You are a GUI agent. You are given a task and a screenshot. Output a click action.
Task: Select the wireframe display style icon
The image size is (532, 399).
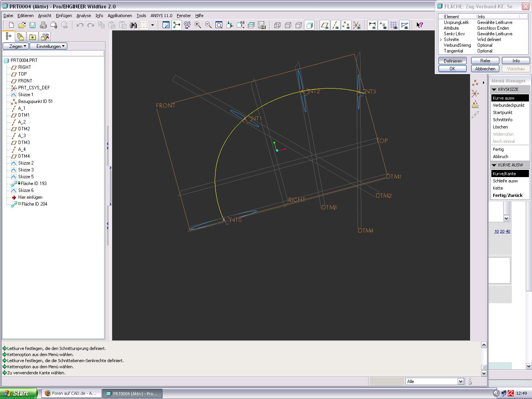pos(277,25)
